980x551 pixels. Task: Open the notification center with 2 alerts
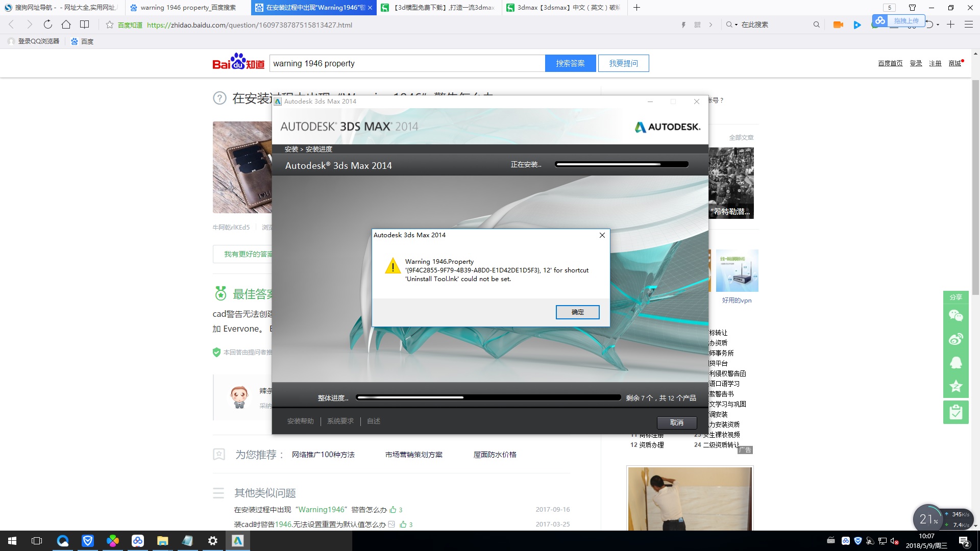point(964,541)
